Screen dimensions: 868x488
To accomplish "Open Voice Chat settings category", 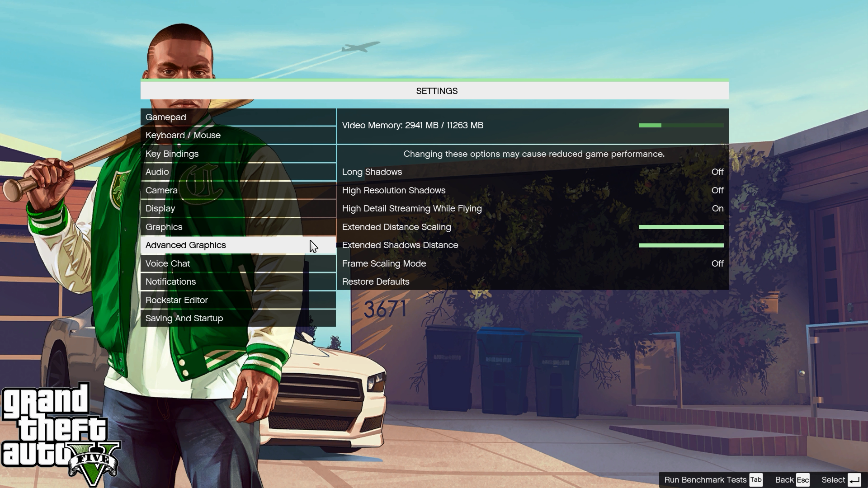I will coord(168,263).
